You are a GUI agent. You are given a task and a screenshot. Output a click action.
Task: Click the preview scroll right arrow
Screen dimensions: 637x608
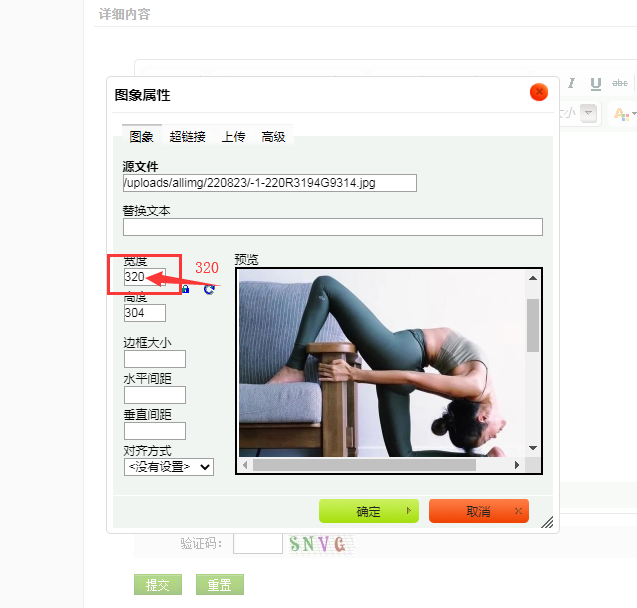click(517, 465)
